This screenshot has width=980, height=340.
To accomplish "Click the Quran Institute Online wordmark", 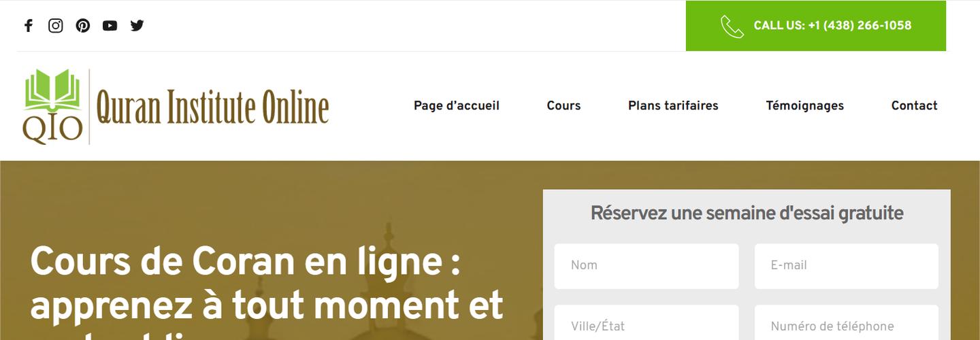I will tap(212, 108).
